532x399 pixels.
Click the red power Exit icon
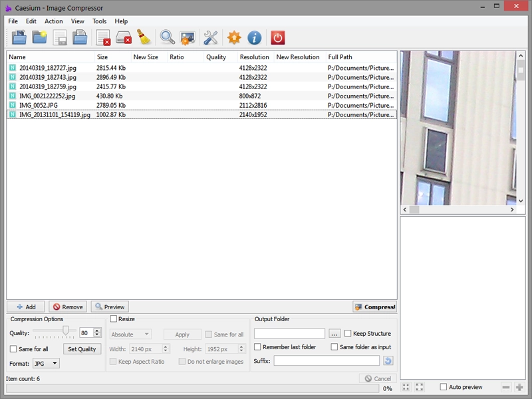click(x=277, y=38)
